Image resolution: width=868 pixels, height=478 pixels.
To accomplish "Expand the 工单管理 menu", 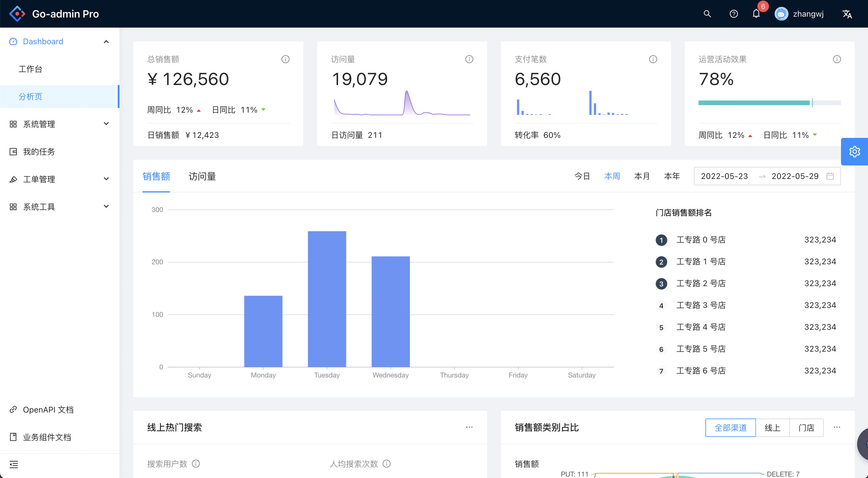I will point(39,179).
